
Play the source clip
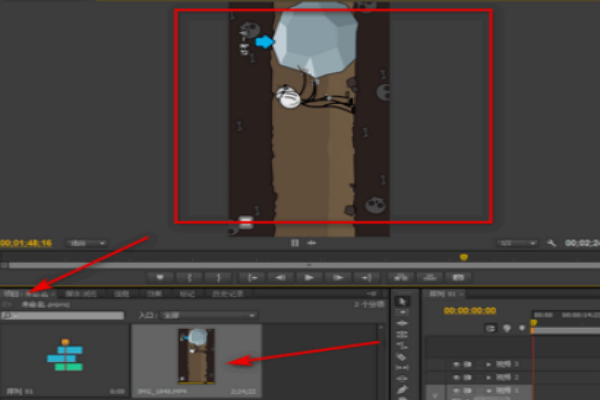point(309,278)
